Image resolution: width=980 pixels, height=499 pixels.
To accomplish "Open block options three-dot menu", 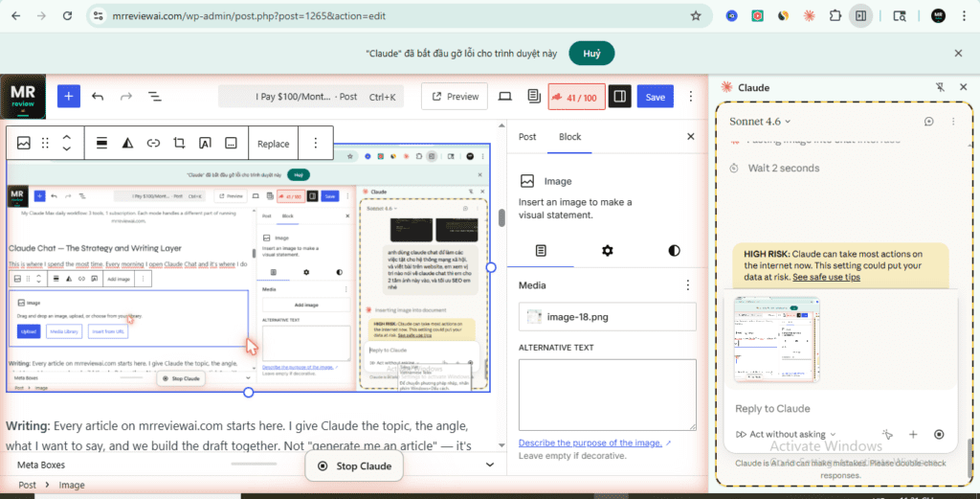I will click(x=316, y=144).
